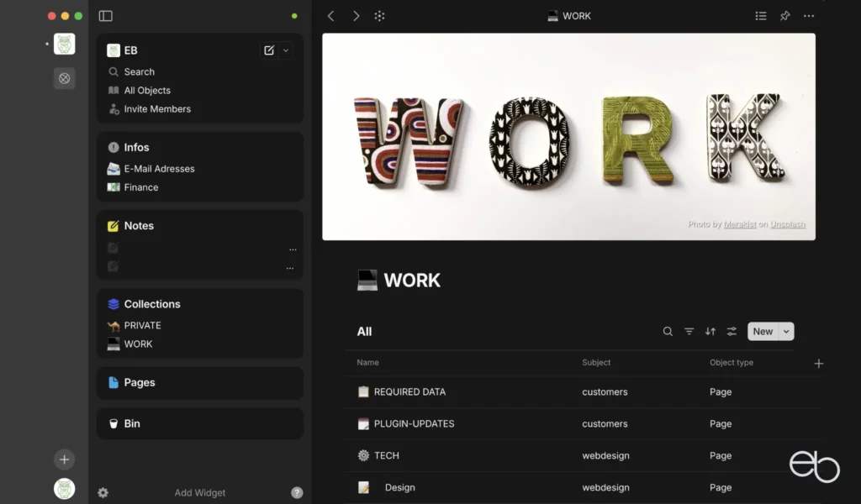The width and height of the screenshot is (861, 504).
Task: Open All Objects in sidebar
Action: (147, 91)
